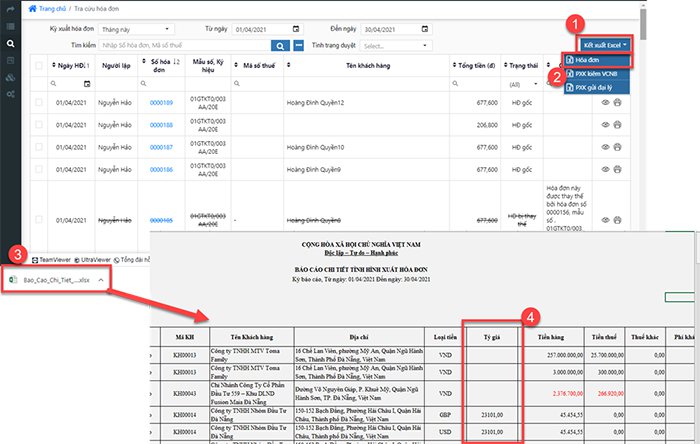Click the Từ ngày date field
This screenshot has height=444, width=700.
point(267,29)
